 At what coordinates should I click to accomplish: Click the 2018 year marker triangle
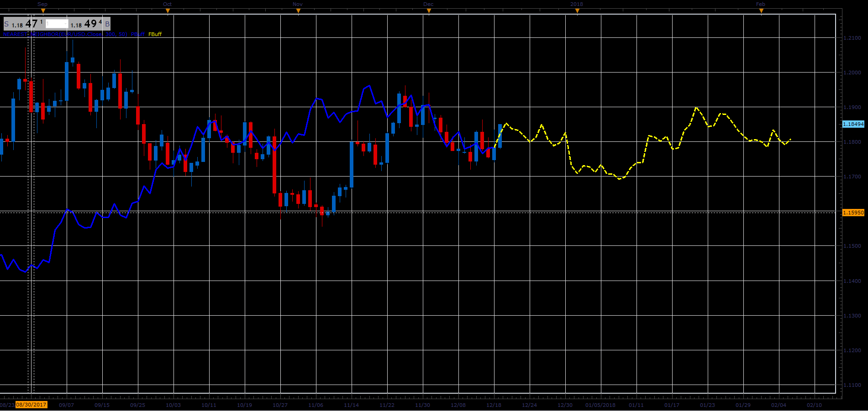click(x=577, y=12)
